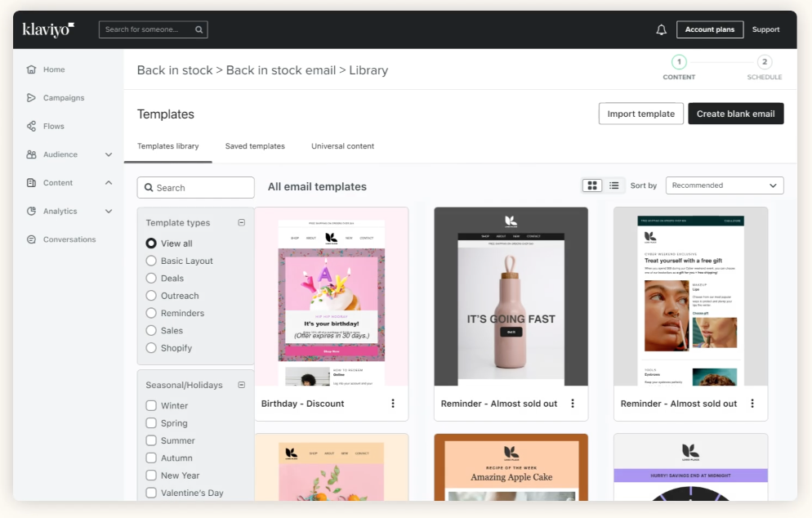Image resolution: width=812 pixels, height=518 pixels.
Task: Select the Basic Layout template type
Action: 151,261
